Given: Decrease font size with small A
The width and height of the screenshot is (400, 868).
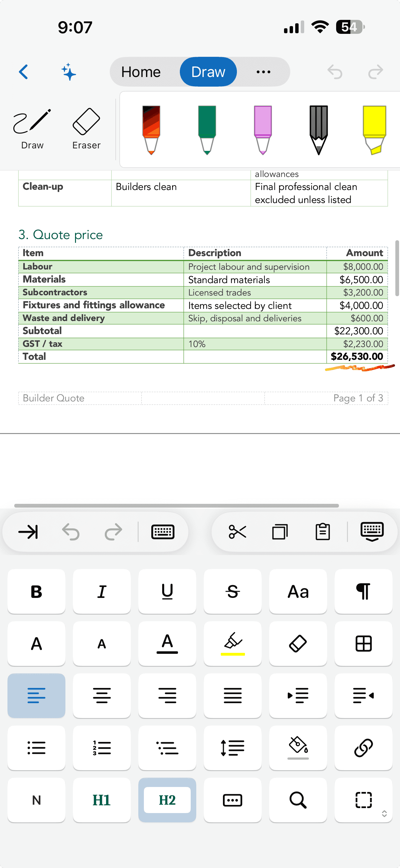Looking at the screenshot, I should click(x=102, y=644).
